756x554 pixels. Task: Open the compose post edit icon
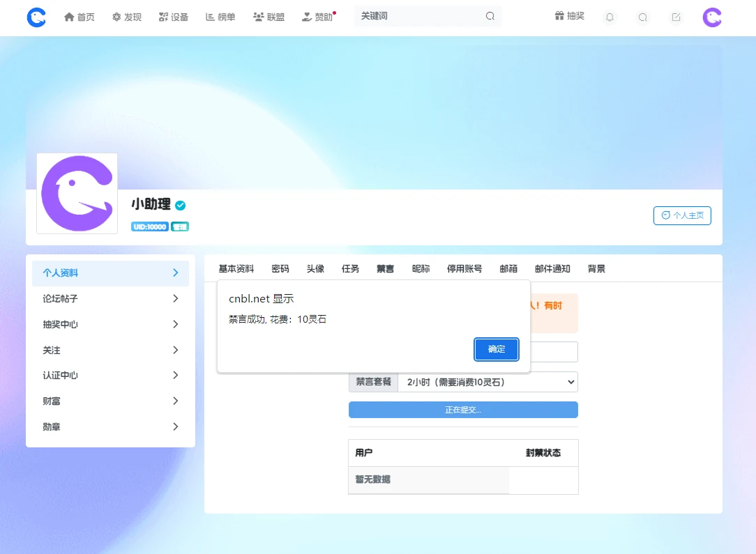click(675, 17)
